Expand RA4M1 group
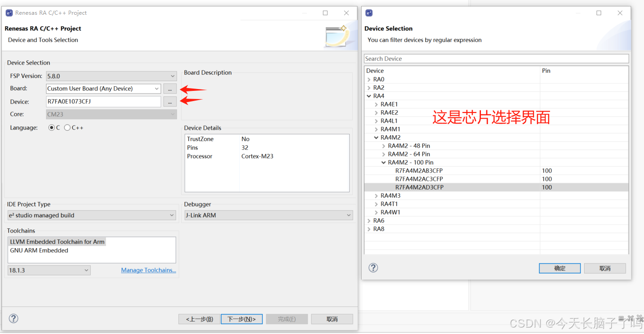This screenshot has height=334, width=644. (x=376, y=129)
